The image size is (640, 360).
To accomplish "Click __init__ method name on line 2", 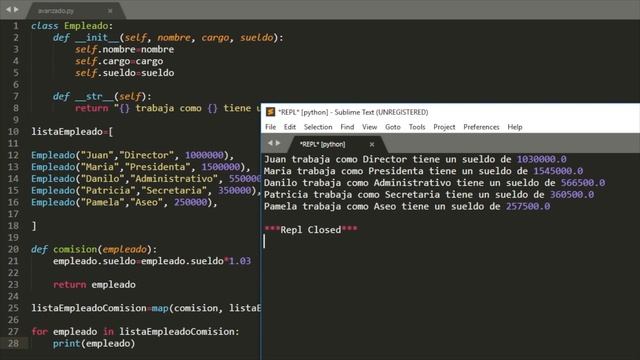I will [97, 38].
